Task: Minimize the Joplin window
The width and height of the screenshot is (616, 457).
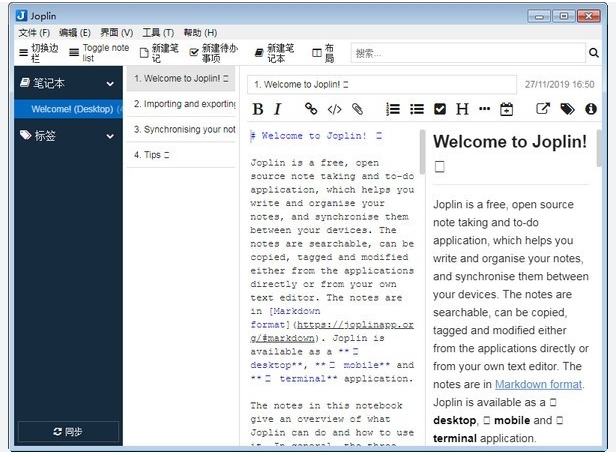Action: 539,16
